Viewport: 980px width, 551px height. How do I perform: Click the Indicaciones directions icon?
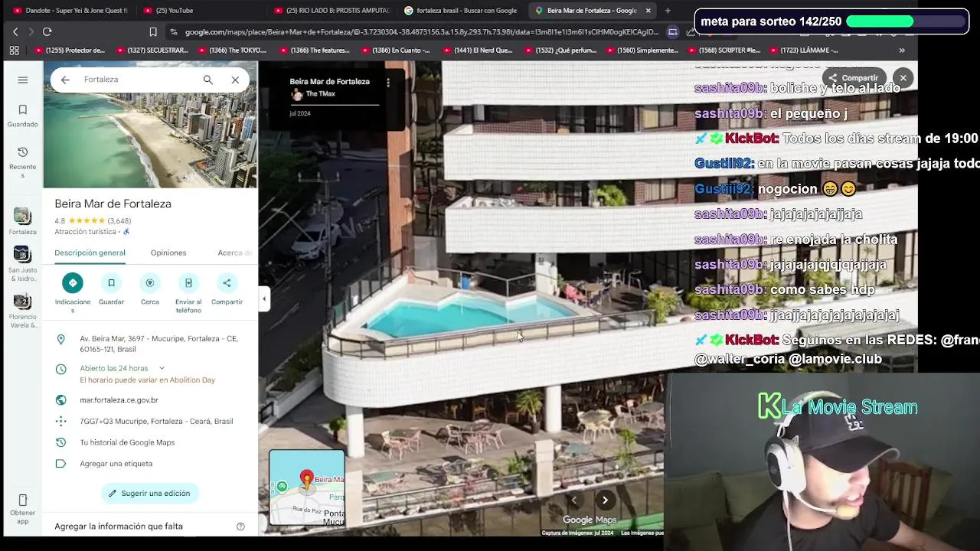click(x=73, y=283)
